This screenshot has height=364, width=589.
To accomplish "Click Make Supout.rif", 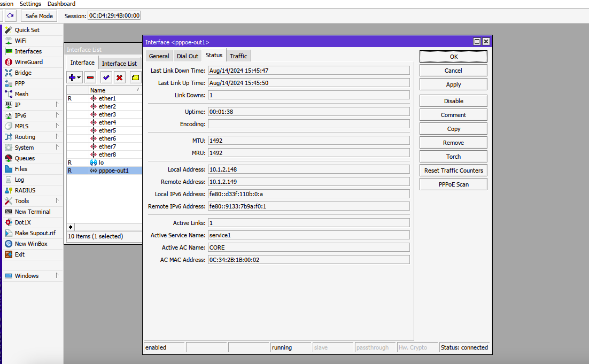I will [35, 233].
